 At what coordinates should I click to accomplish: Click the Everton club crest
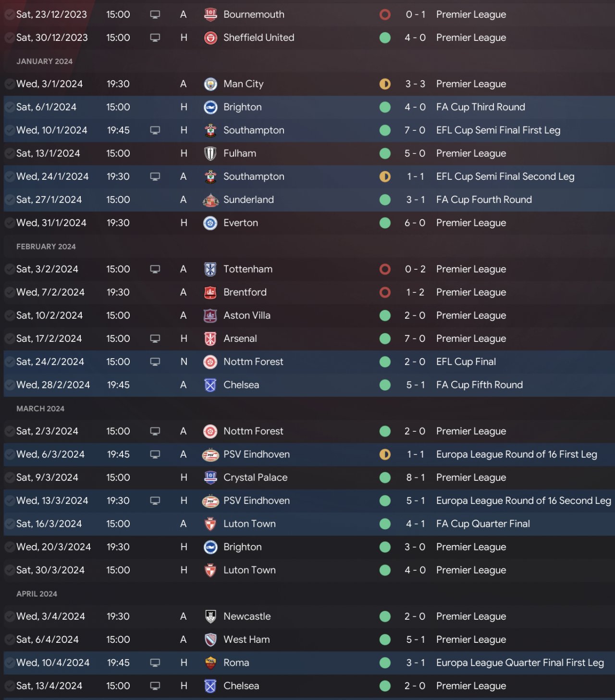point(210,223)
